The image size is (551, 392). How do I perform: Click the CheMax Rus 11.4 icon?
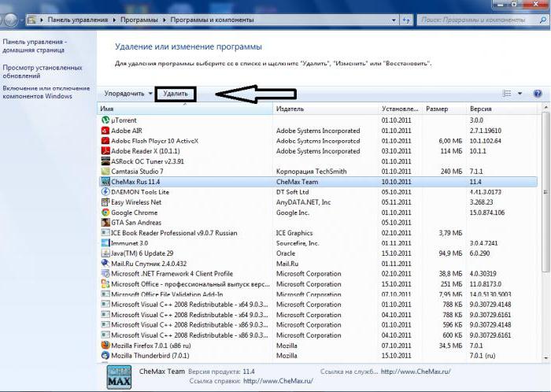tap(105, 182)
